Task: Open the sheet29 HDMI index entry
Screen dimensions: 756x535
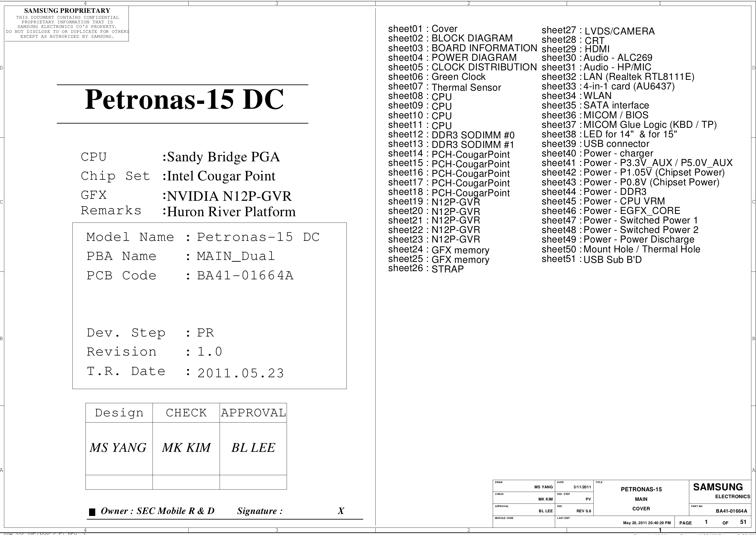Action: 576,49
